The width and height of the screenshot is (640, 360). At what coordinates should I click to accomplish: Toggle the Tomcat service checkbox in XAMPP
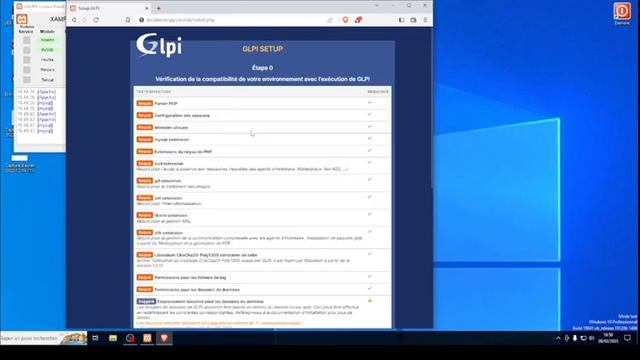pyautogui.click(x=27, y=80)
